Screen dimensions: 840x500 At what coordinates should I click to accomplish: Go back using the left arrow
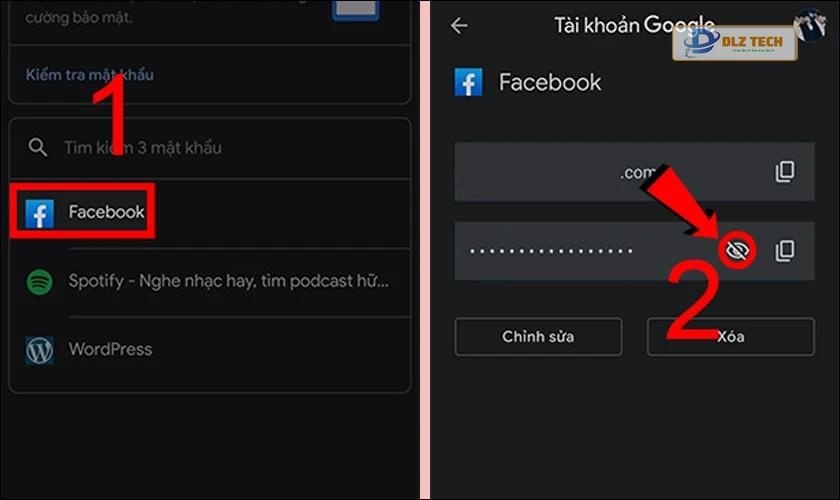(459, 25)
